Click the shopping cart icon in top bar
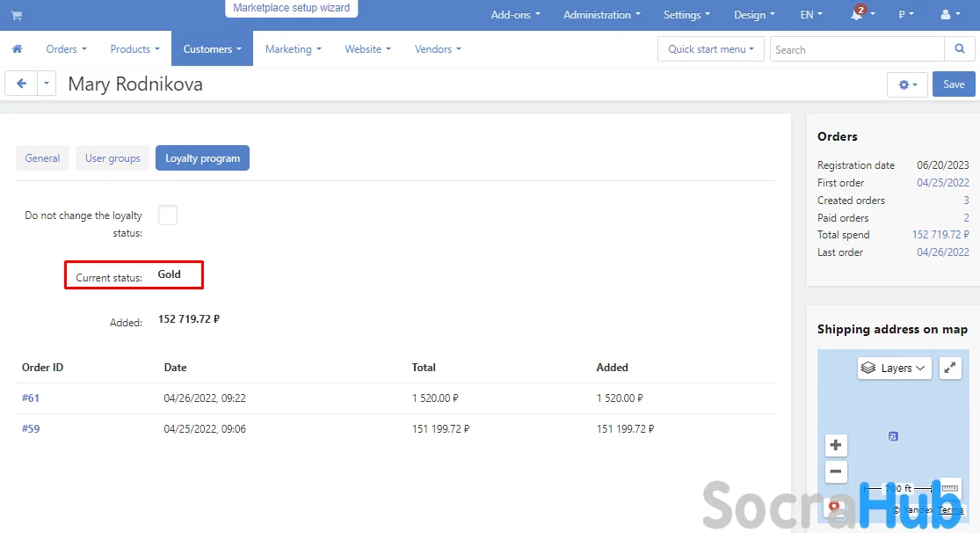Viewport: 980px width, 533px height. pyautogui.click(x=17, y=16)
